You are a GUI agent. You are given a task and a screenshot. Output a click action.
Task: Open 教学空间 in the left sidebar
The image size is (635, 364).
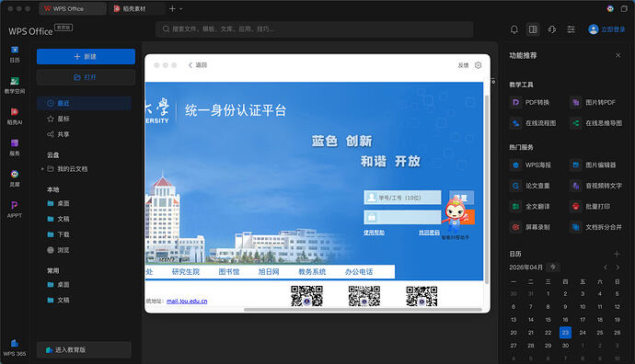pyautogui.click(x=15, y=85)
